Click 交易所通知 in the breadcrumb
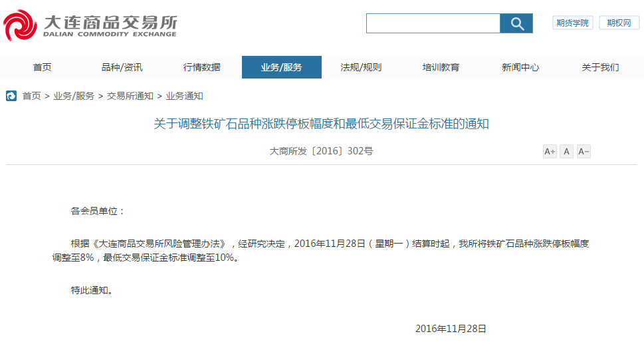Screen dimensions: 644x362 tap(130, 96)
